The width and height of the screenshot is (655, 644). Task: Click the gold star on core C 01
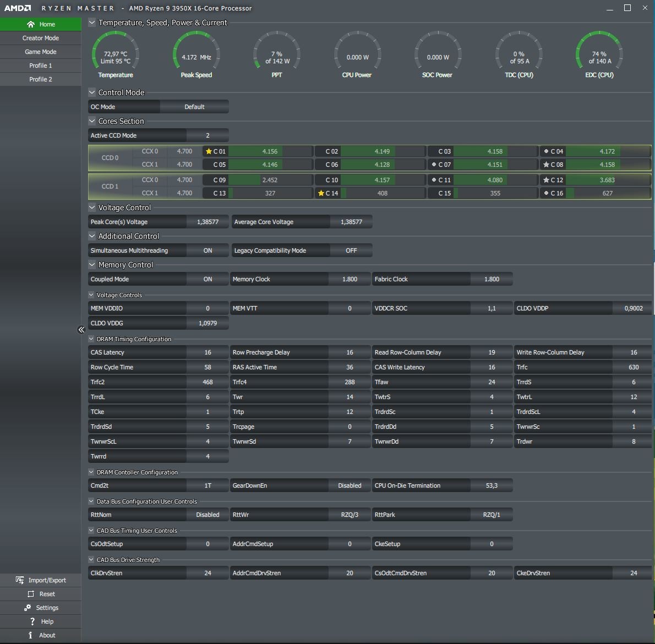(x=209, y=151)
